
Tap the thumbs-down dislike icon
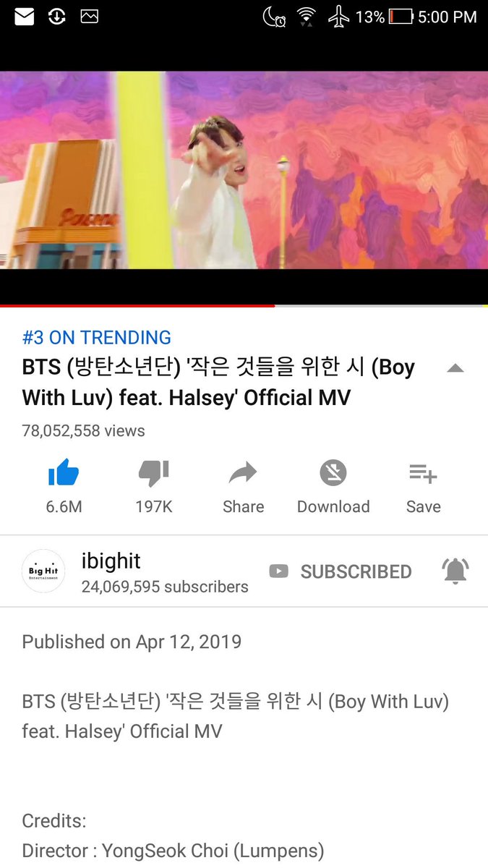[x=153, y=474]
